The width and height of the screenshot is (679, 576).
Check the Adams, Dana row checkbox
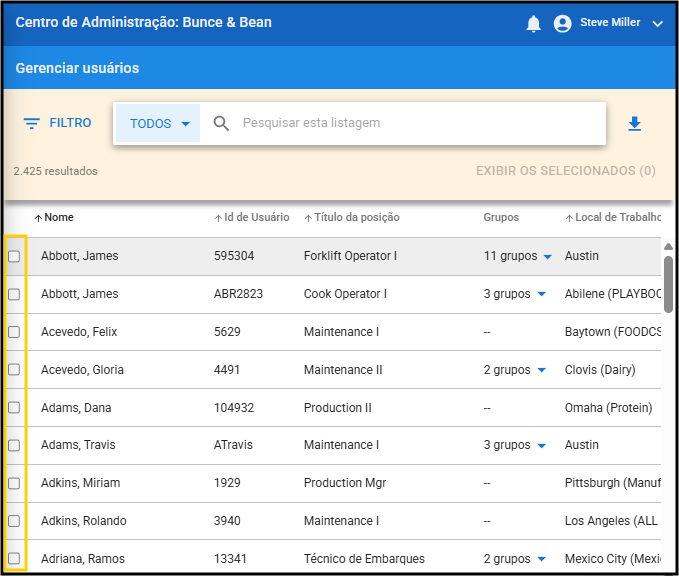click(14, 408)
